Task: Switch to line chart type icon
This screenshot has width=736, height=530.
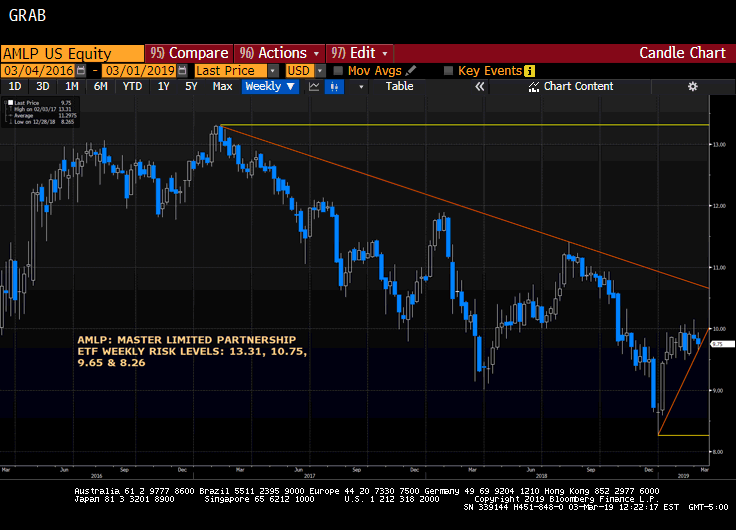Action: click(314, 86)
